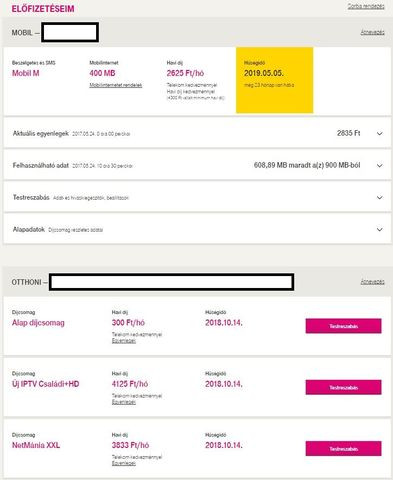Open Egyenleg link under 3833 Ft/hó
Image resolution: width=393 pixels, height=480 pixels.
click(x=124, y=463)
